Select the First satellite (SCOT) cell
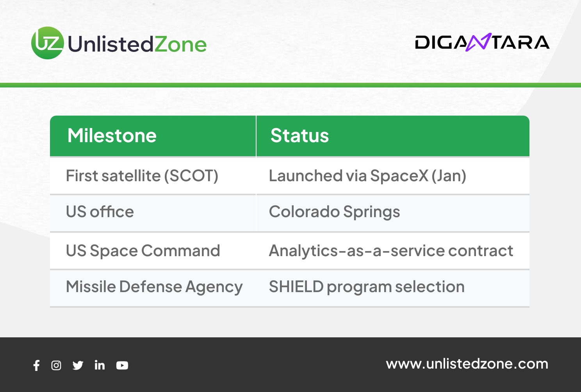 tap(142, 176)
